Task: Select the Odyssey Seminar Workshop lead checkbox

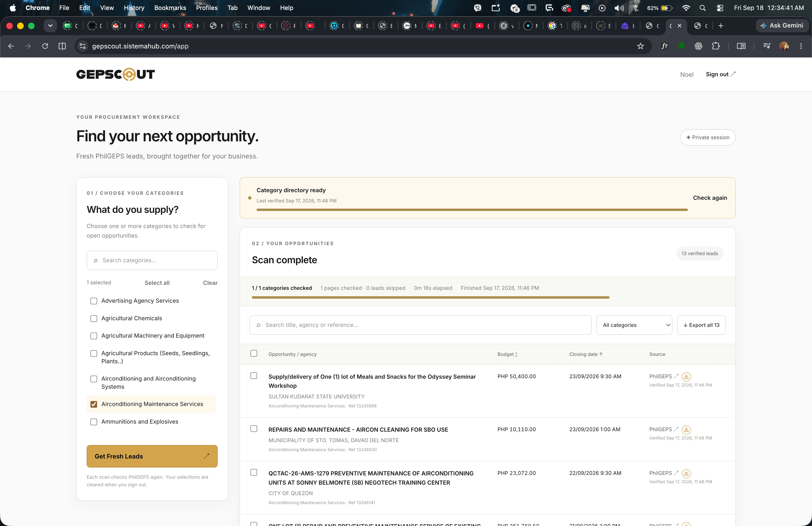Action: point(254,375)
